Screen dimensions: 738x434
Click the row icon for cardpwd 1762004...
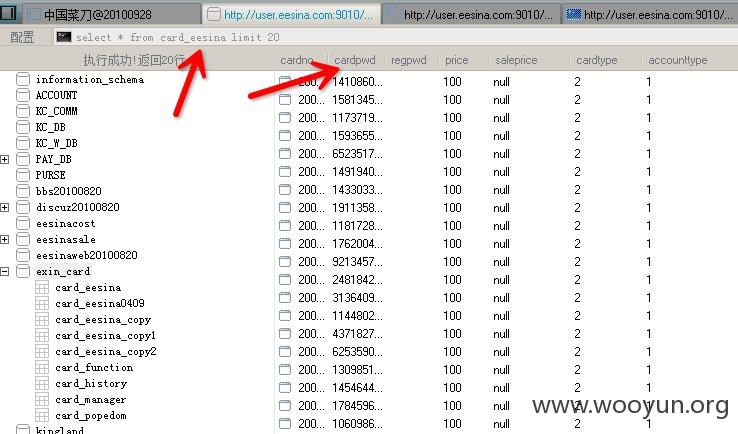[285, 243]
